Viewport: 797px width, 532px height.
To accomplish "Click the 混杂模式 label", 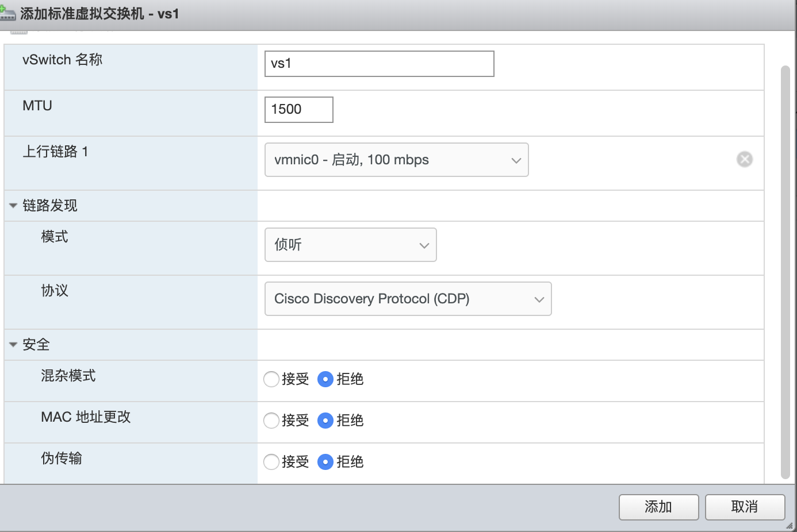I will tap(68, 376).
